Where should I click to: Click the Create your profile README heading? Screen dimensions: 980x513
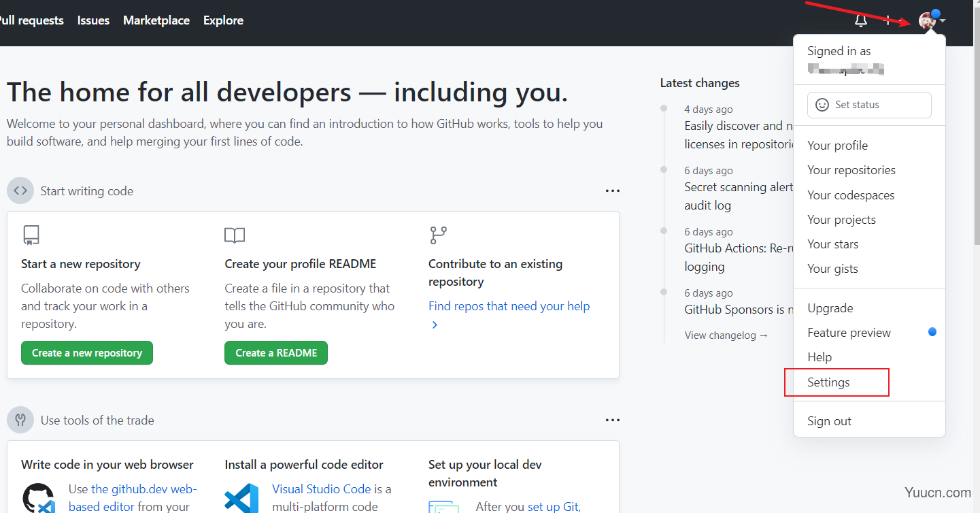(301, 264)
